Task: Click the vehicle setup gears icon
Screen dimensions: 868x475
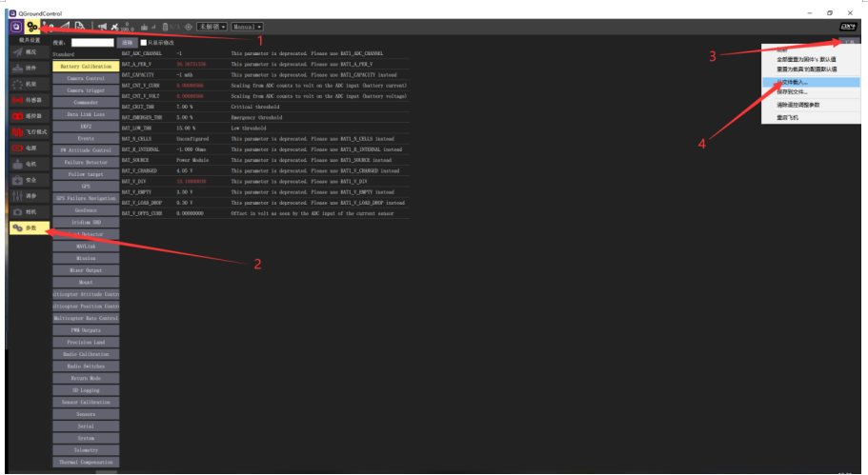Action: click(x=32, y=27)
